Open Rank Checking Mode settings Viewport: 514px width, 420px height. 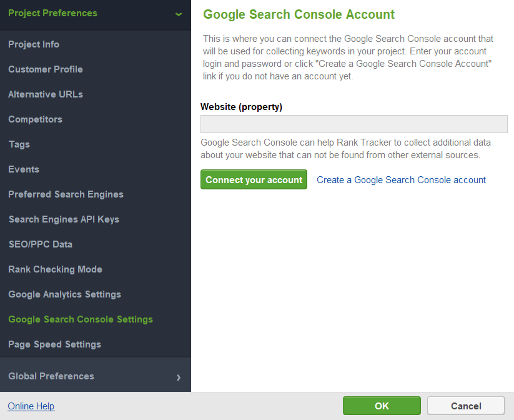point(55,269)
